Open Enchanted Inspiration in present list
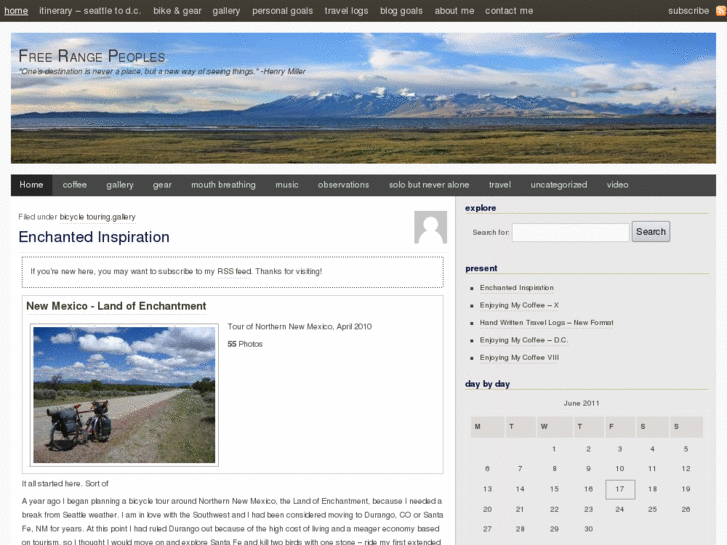Image resolution: width=727 pixels, height=545 pixels. point(517,288)
